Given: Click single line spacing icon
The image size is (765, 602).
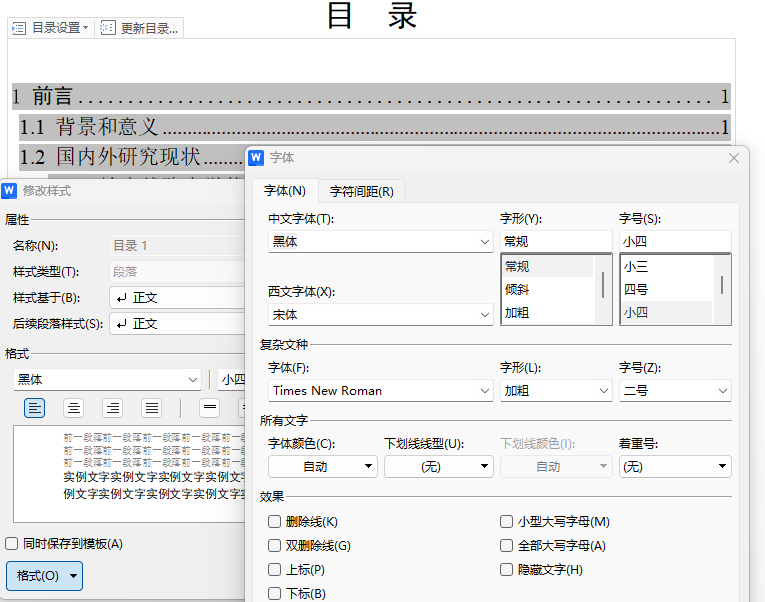Looking at the screenshot, I should pos(210,407).
